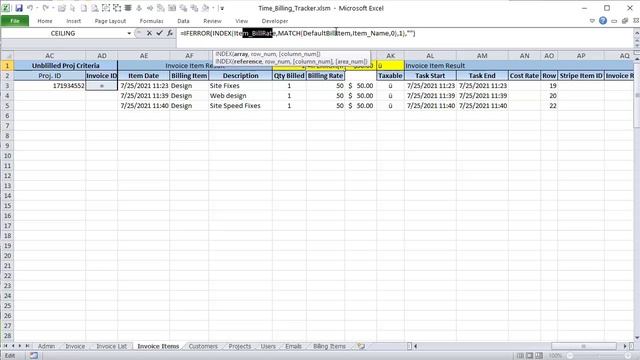Switch to Page Layout view icon in status bar
The image size is (640, 360).
click(x=529, y=356)
